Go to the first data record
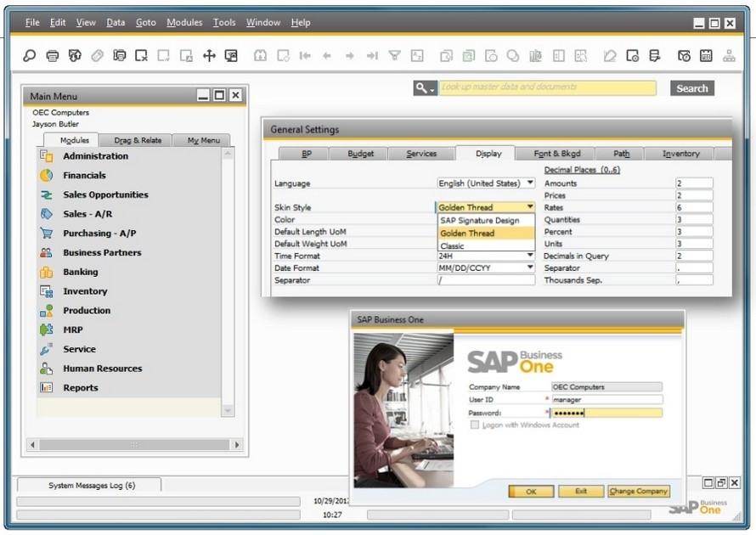756x535 pixels. [305, 56]
